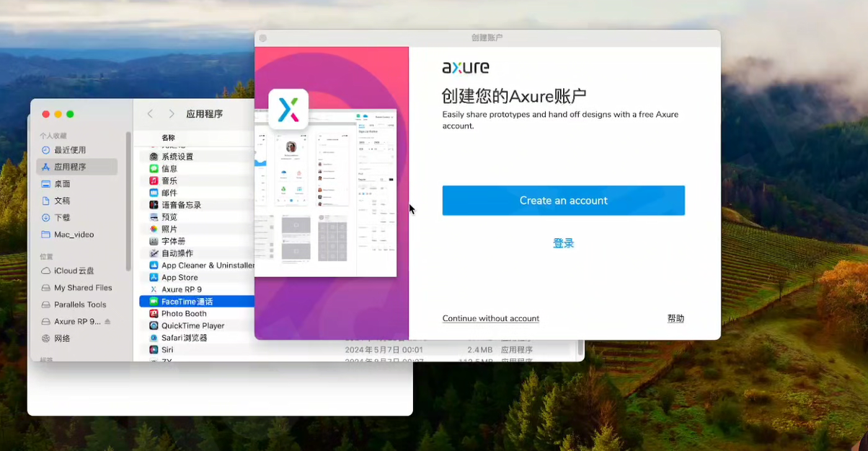Select App Cleaner & Uninstaller icon
868x451 pixels.
[154, 265]
